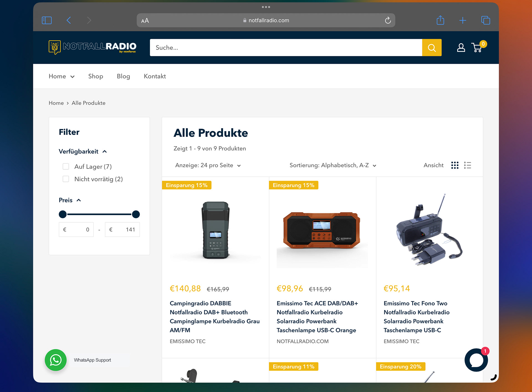
Task: Submit search with magnifier button
Action: tap(432, 48)
